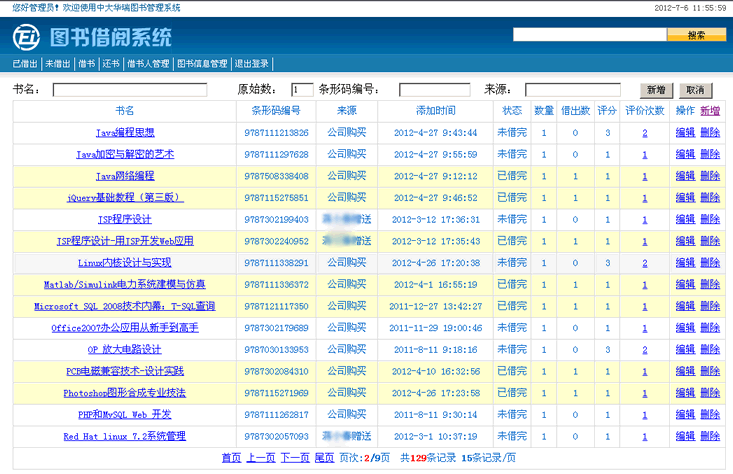Open PCB电磁兼容技术-设计实践 link
This screenshot has width=733, height=474.
125,371
